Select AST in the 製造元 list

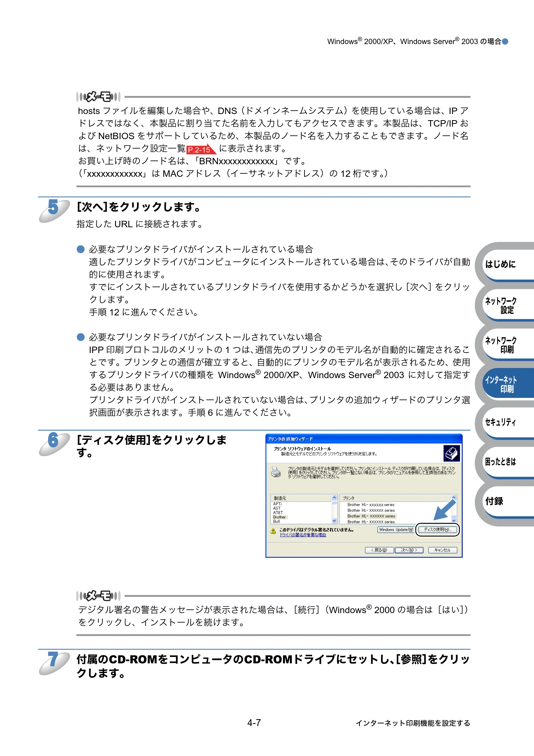[x=277, y=508]
